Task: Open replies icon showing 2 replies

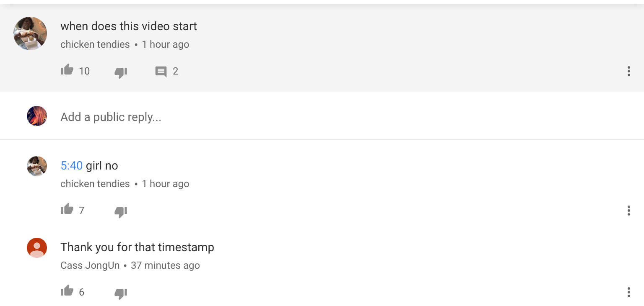Action: 161,72
